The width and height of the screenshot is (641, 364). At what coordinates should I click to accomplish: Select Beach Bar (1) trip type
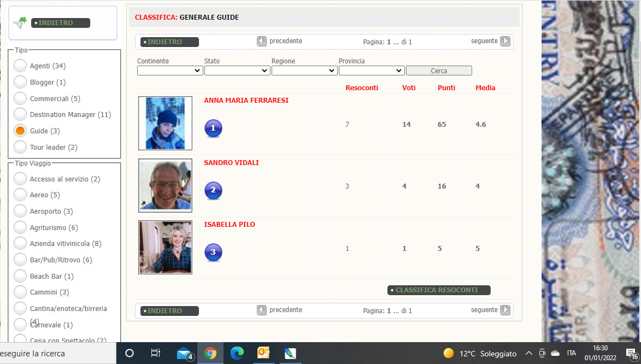click(x=20, y=276)
